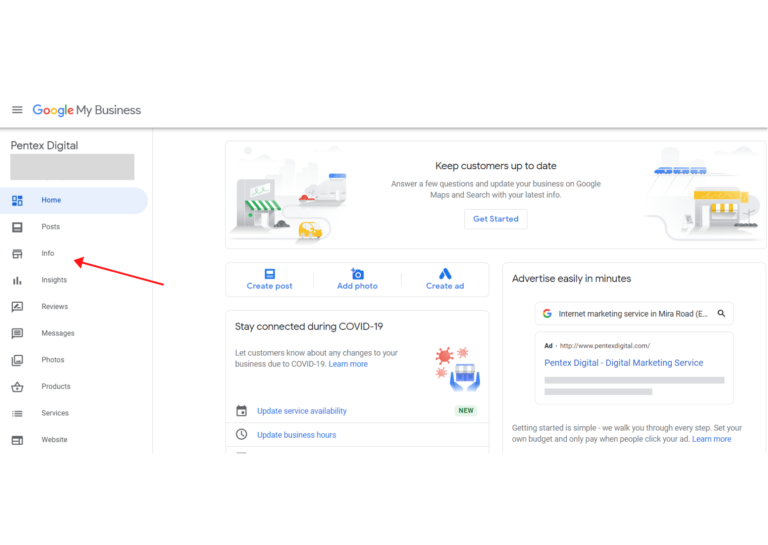
Task: Click the Insights bar chart icon
Action: (x=17, y=280)
